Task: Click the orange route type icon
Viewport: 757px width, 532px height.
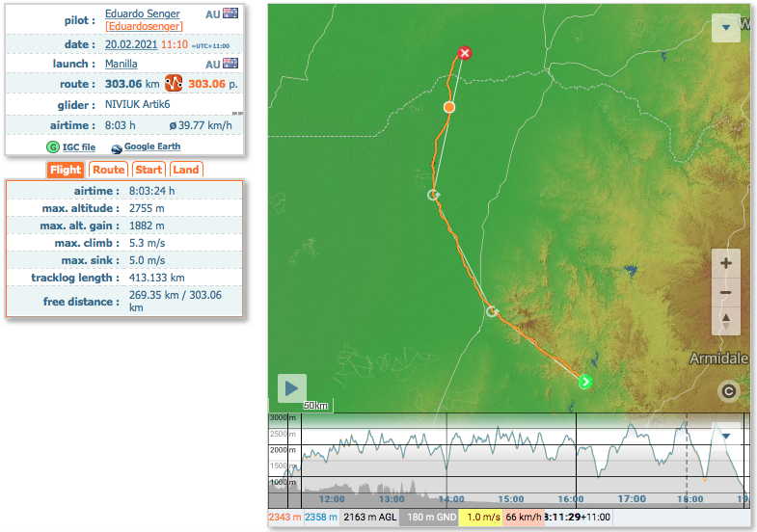Action: point(175,84)
